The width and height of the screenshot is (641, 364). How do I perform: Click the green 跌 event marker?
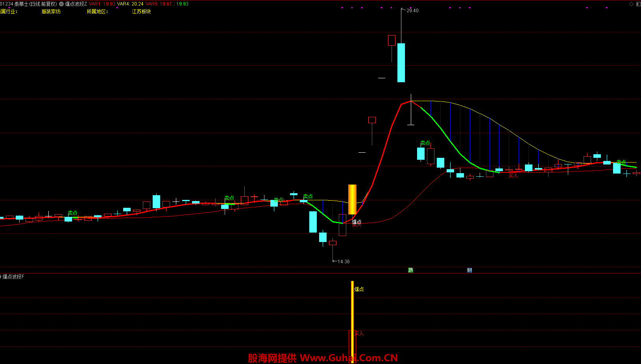coord(411,270)
